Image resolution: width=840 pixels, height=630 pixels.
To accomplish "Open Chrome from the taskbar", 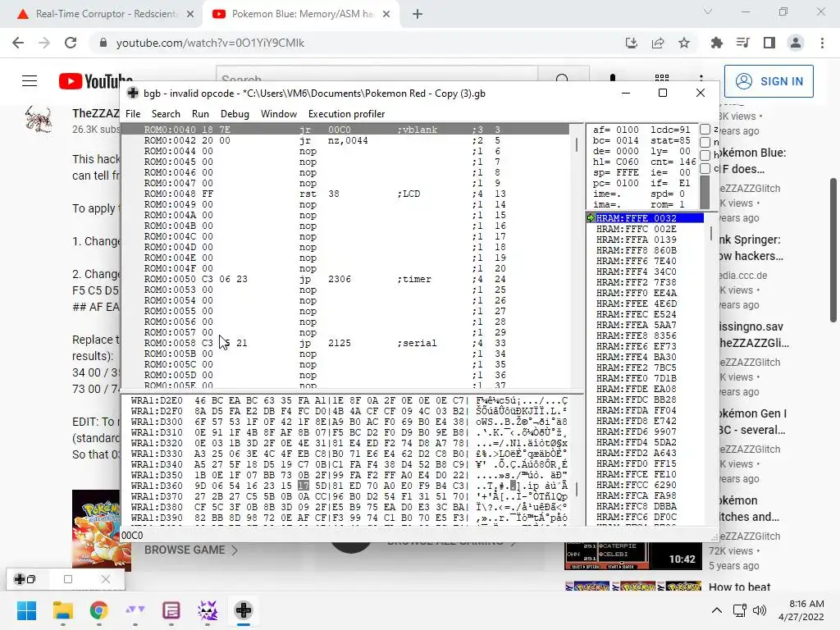I will [99, 610].
